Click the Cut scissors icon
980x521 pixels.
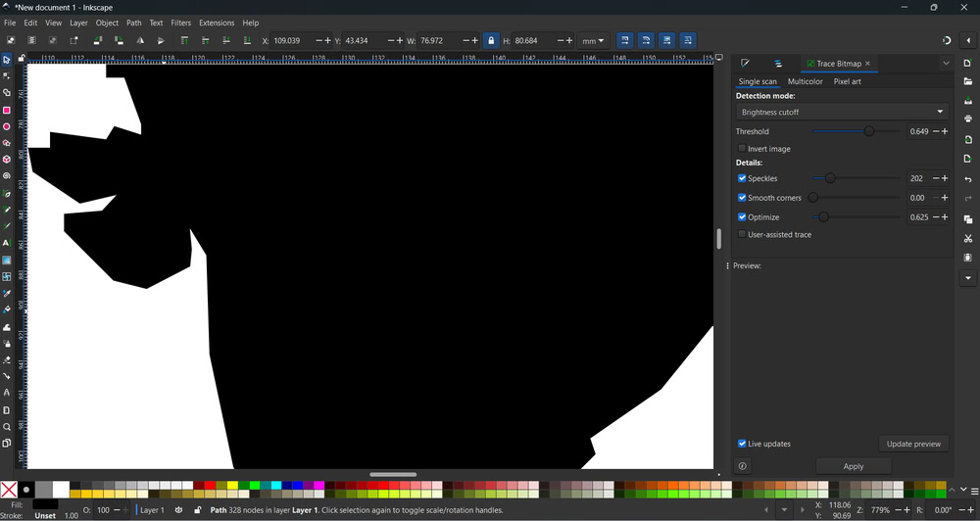pos(968,239)
